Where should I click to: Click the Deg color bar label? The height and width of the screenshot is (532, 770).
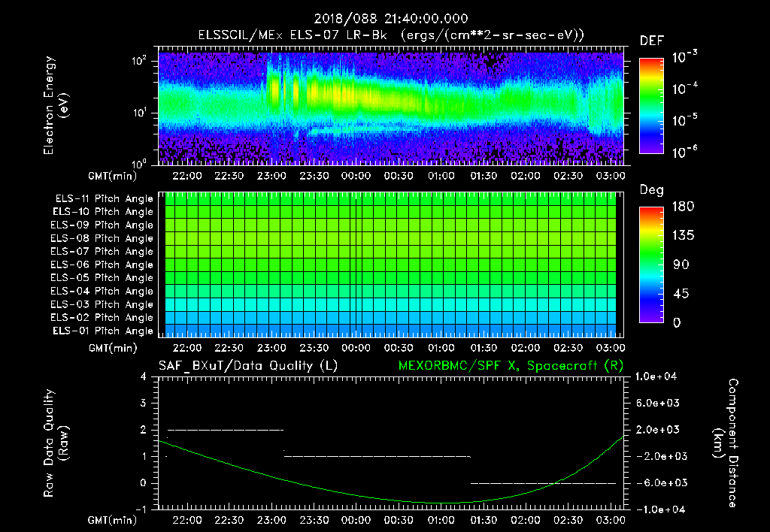tap(651, 190)
